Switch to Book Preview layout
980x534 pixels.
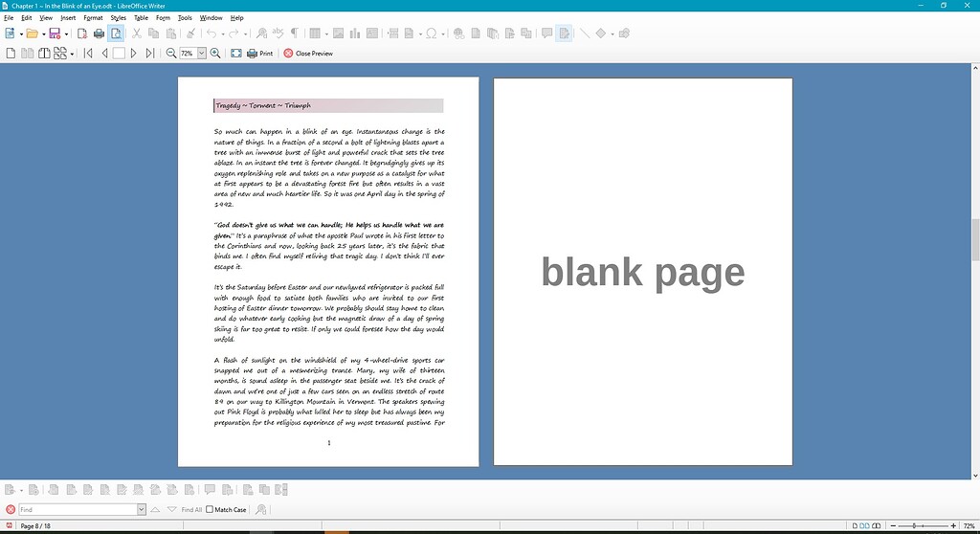(x=44, y=54)
